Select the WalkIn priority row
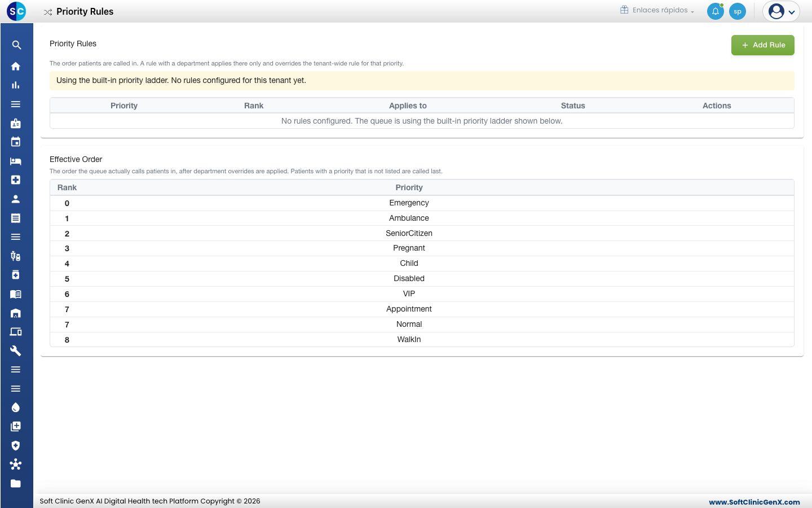812x508 pixels. (x=422, y=340)
